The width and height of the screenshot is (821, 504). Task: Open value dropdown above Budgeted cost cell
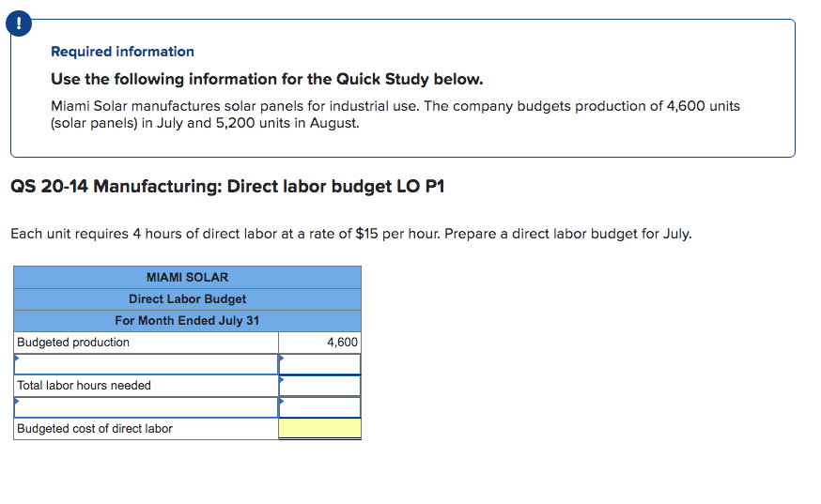pyautogui.click(x=319, y=407)
